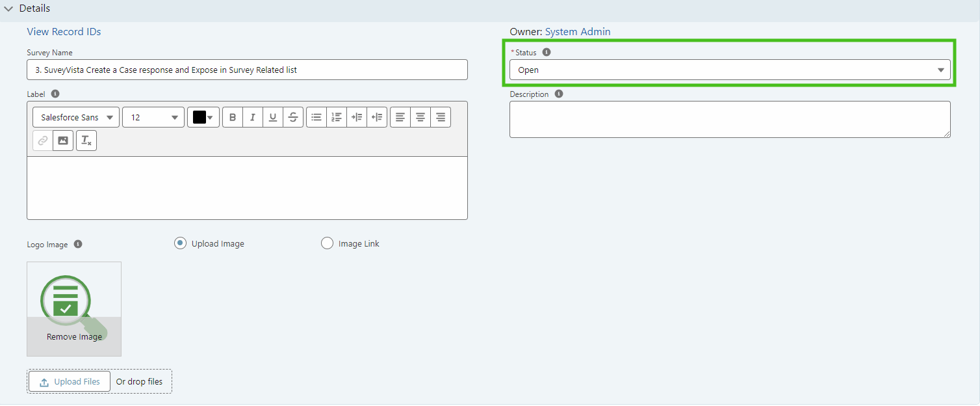Insert a numbered list
980x406 pixels.
336,117
